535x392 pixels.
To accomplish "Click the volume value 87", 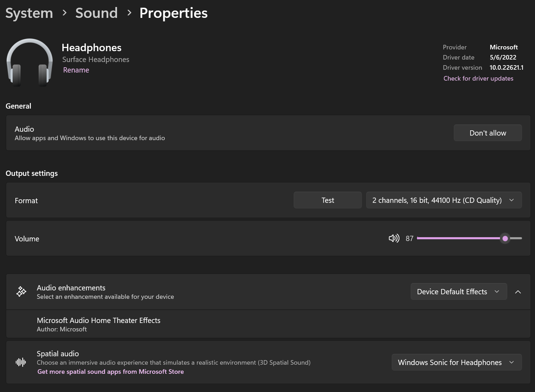I will 410,239.
